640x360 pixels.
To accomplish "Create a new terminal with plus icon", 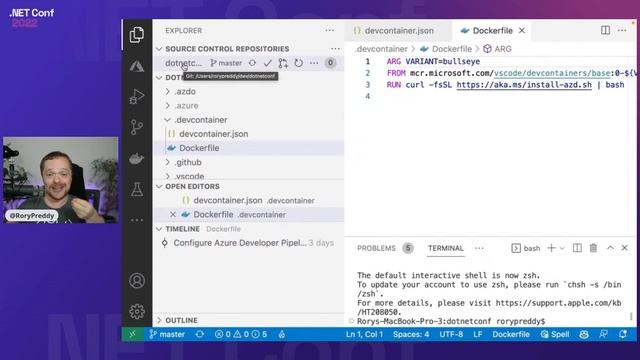I will [551, 248].
